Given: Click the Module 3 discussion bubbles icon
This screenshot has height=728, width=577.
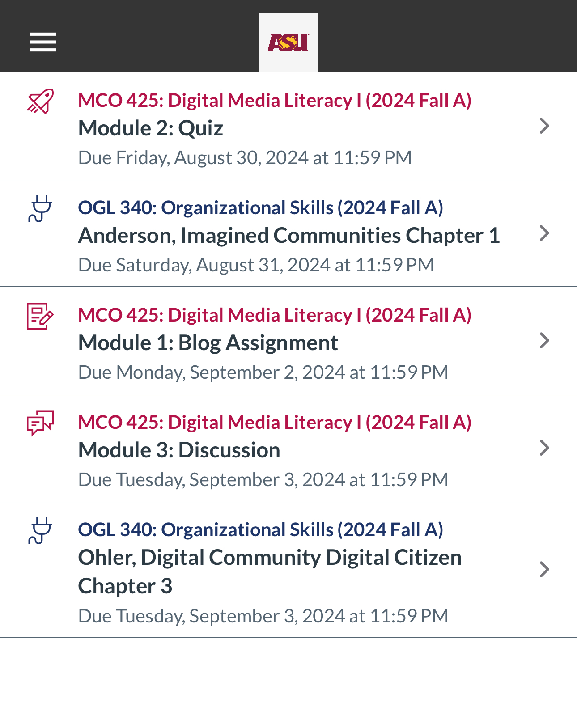Looking at the screenshot, I should [x=40, y=423].
